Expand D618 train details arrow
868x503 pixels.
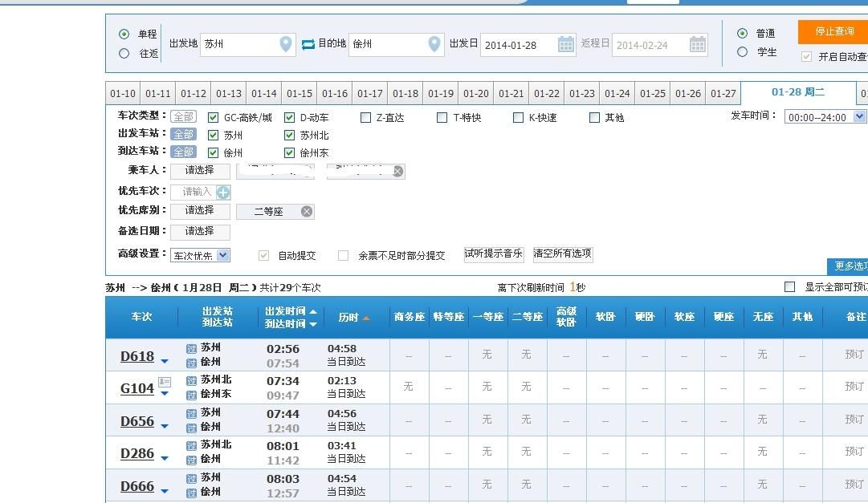tap(165, 361)
